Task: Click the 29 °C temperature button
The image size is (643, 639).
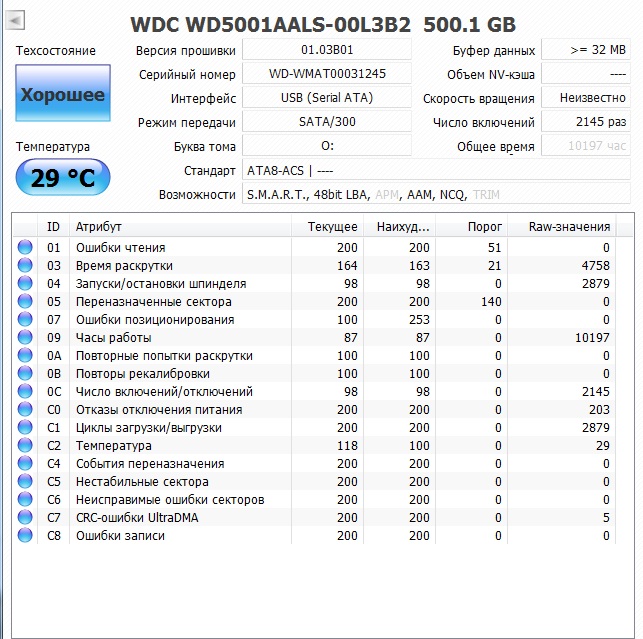Action: [63, 177]
